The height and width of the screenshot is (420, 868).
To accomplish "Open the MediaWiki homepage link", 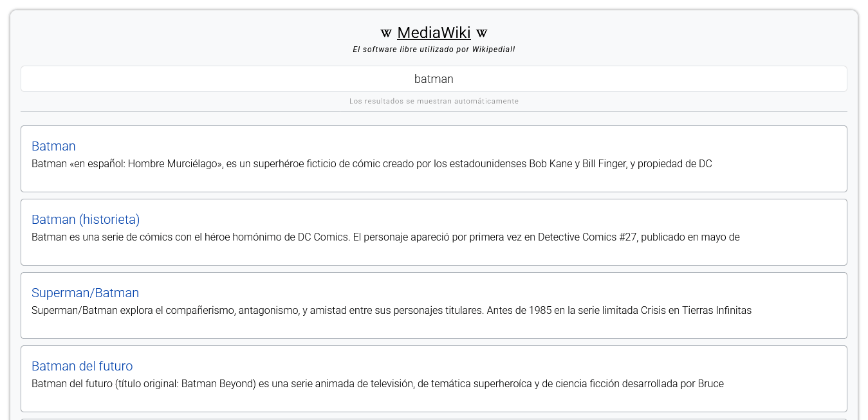I will tap(434, 32).
